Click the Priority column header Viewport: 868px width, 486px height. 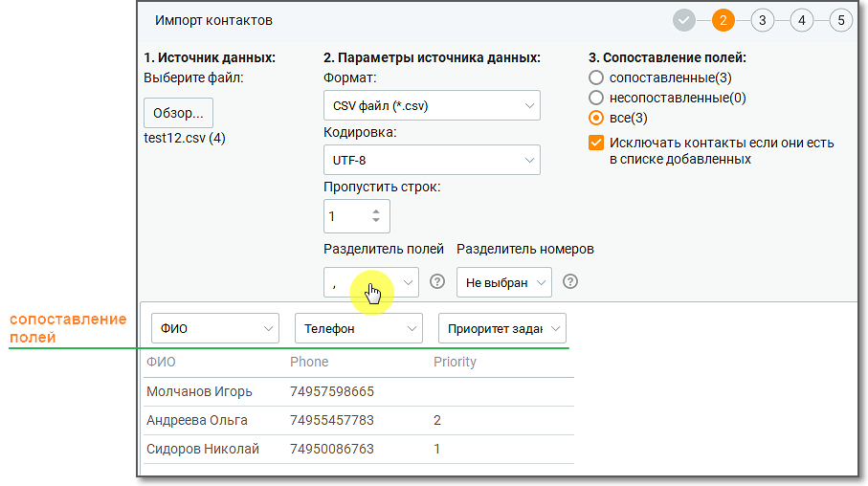pos(455,362)
